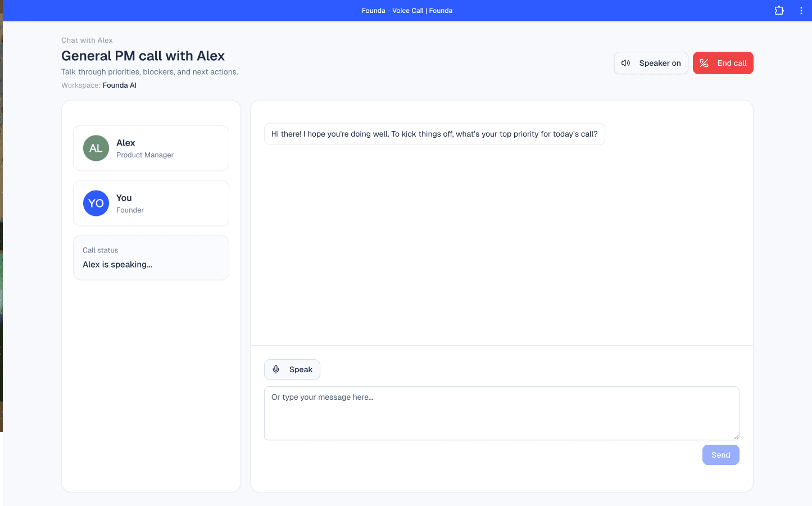Open the Founda AI workspace link
Image resolution: width=812 pixels, height=506 pixels.
119,85
